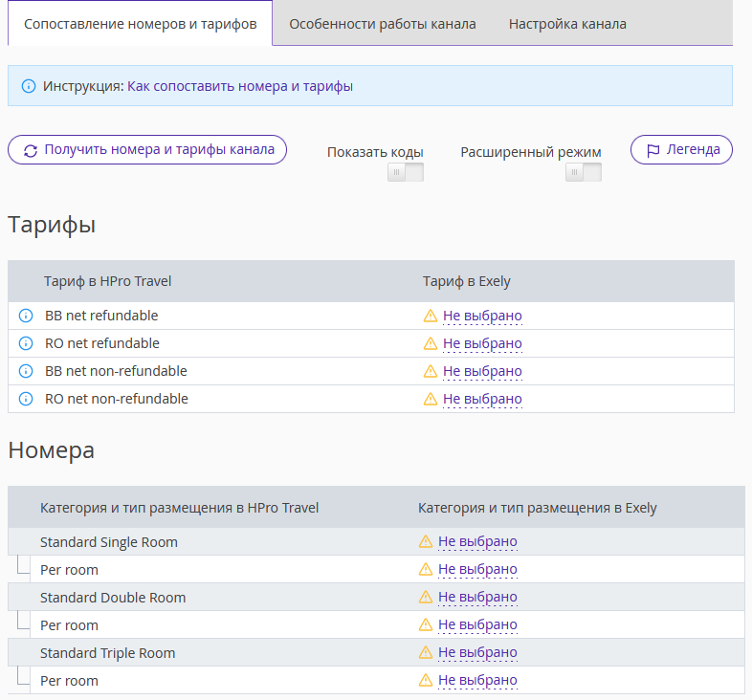This screenshot has height=700, width=752.
Task: Click info icon next to RO net refundable
Action: pyautogui.click(x=26, y=343)
